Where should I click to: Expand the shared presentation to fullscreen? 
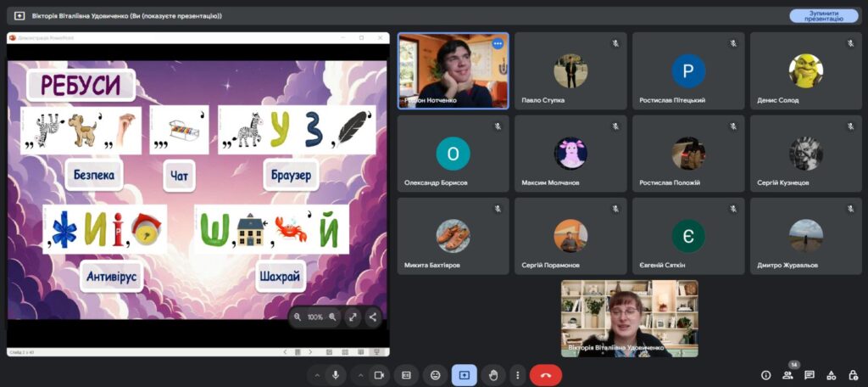point(353,317)
